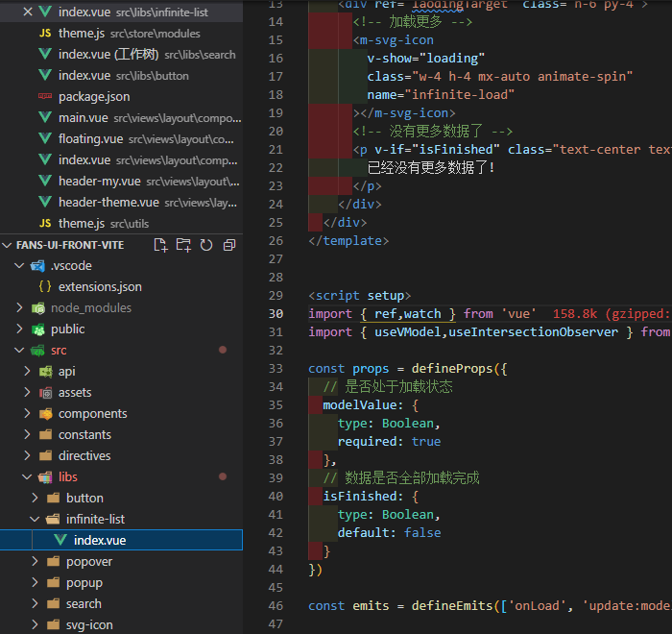Viewport: 672px width, 634px height.
Task: Click the Vue icon beside header-theme.vue
Action: tap(45, 203)
